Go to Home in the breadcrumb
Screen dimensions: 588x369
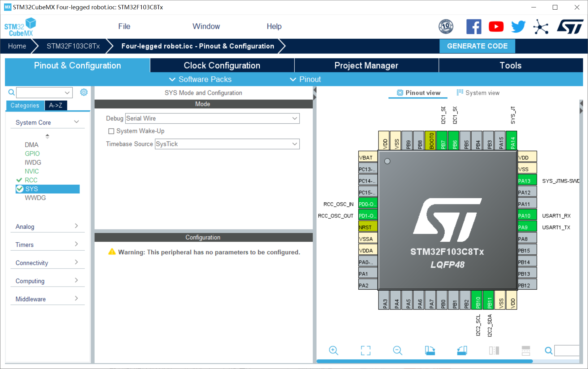click(17, 46)
